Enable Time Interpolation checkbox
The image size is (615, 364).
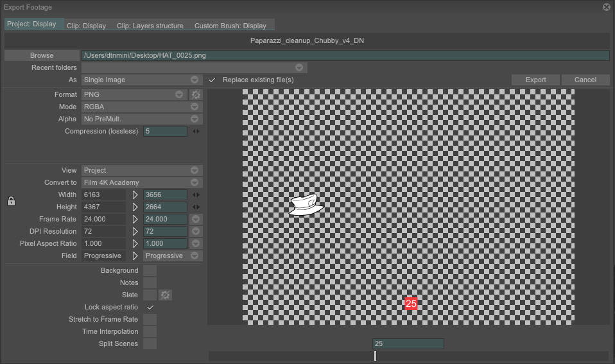coord(150,331)
